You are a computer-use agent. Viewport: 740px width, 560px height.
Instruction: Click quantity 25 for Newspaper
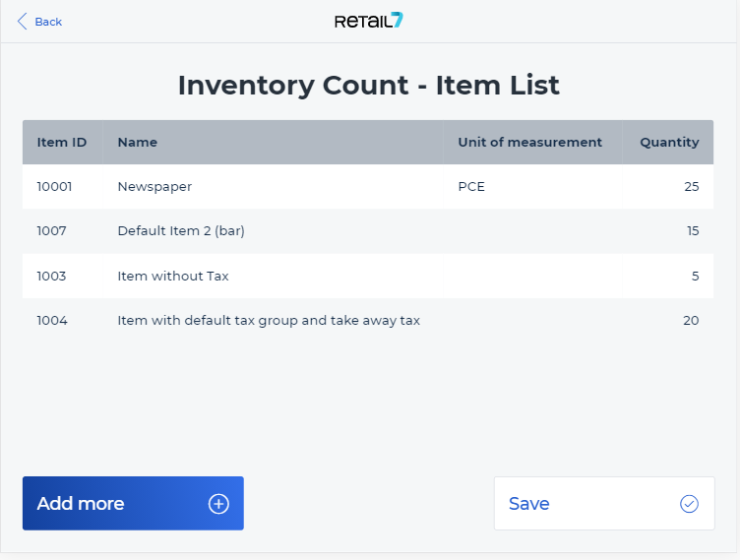click(x=692, y=187)
